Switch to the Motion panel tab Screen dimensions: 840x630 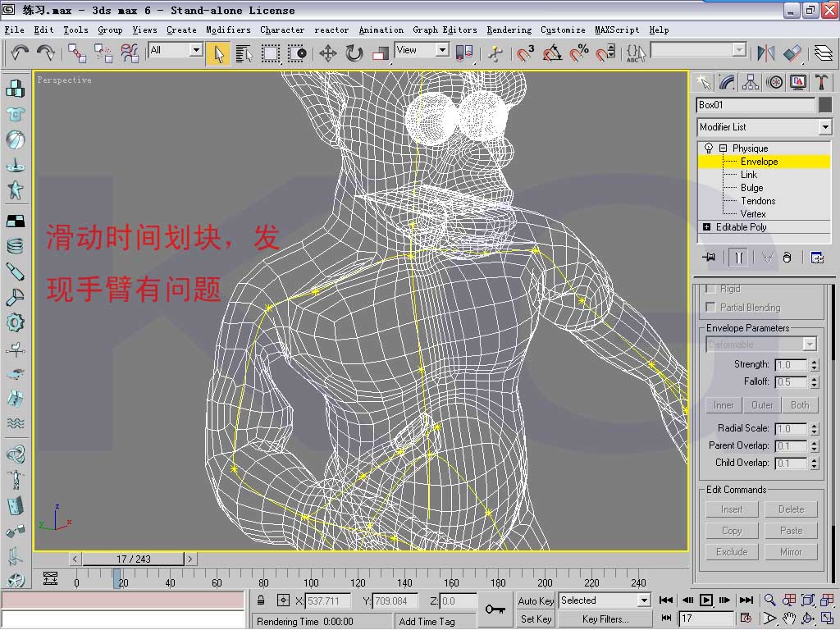click(x=774, y=83)
